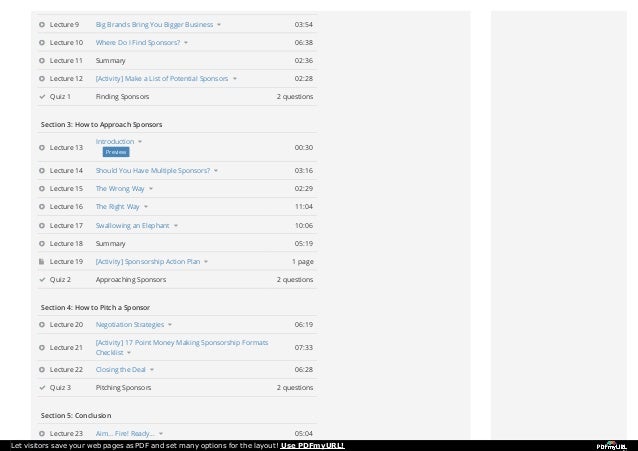The width and height of the screenshot is (638, 451).
Task: Open Aim... Fire! Ready... lecture
Action: click(x=125, y=434)
